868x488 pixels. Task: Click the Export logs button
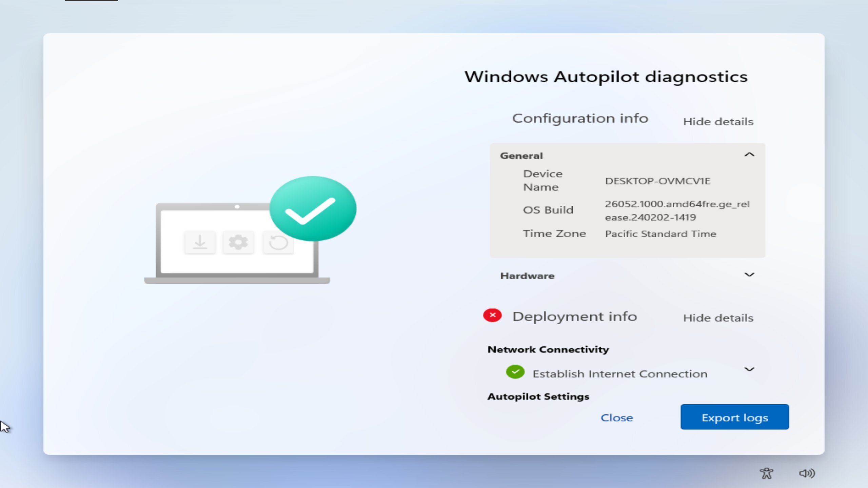click(735, 417)
